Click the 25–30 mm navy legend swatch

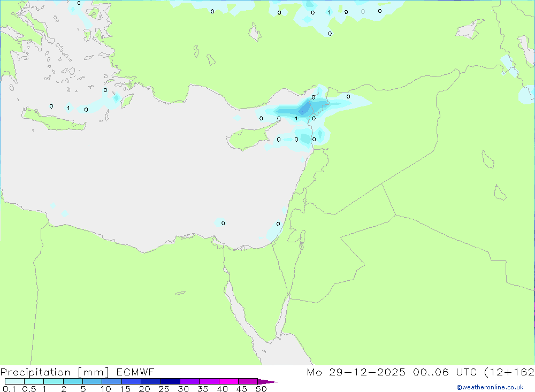(170, 381)
